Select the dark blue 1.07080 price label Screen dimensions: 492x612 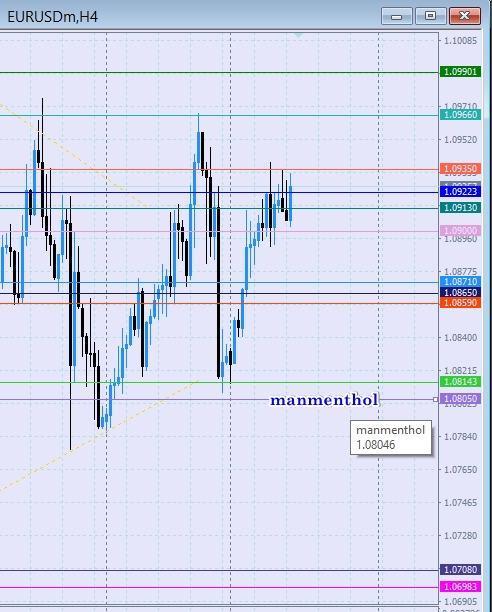point(460,570)
